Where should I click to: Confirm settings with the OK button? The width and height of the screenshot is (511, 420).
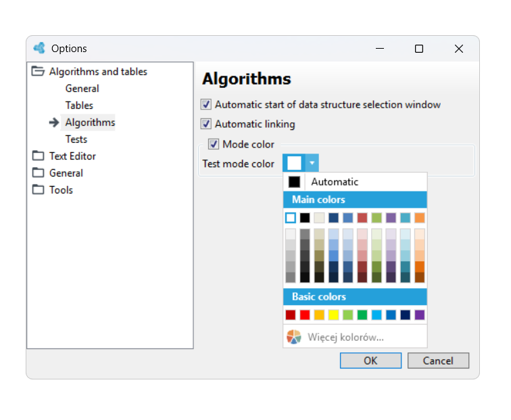click(370, 360)
